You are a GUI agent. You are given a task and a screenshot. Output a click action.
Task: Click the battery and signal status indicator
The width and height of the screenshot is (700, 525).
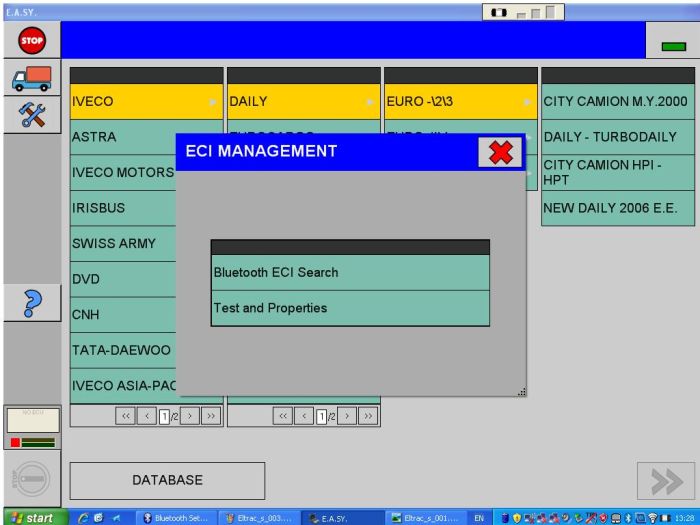[523, 12]
